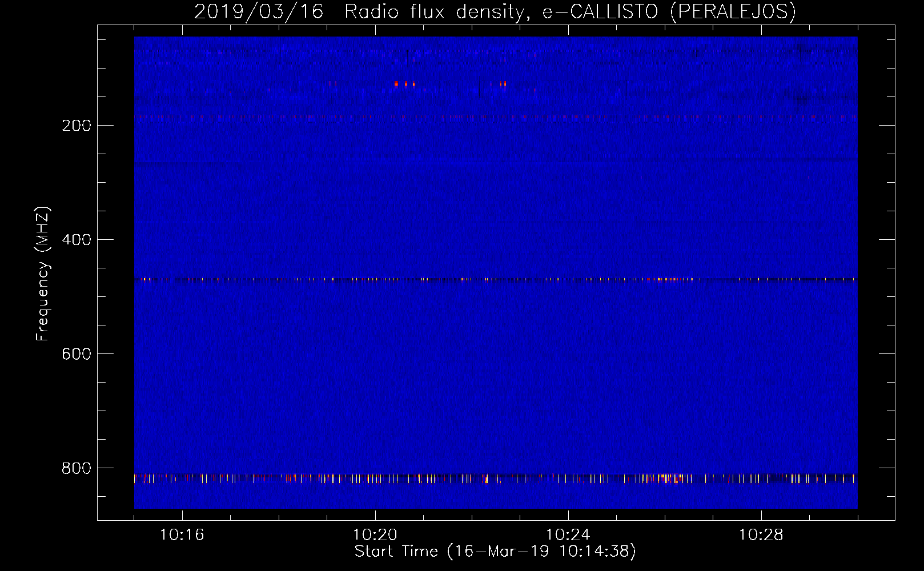This screenshot has width=924, height=571.
Task: Click the 'Start Time (16-Mar-19 10:14:38)' label
Action: (x=495, y=552)
